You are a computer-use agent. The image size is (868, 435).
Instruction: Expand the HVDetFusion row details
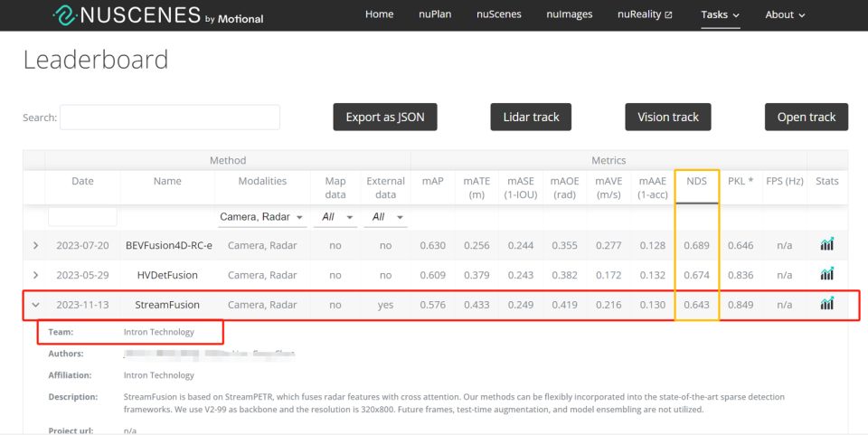pos(35,275)
